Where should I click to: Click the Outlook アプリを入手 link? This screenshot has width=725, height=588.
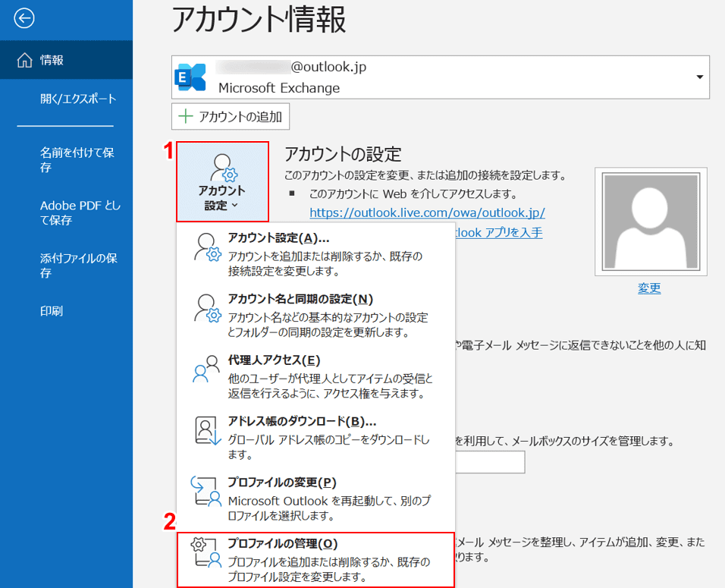(499, 232)
